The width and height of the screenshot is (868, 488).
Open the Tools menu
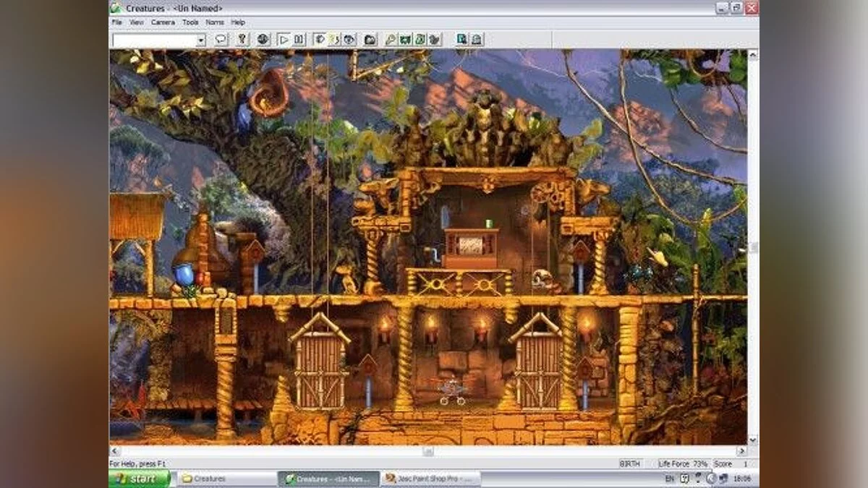pos(190,22)
